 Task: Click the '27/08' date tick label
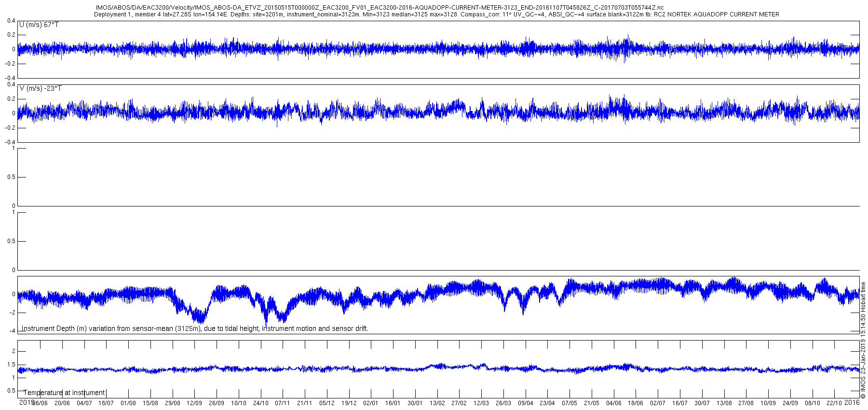tap(746, 403)
